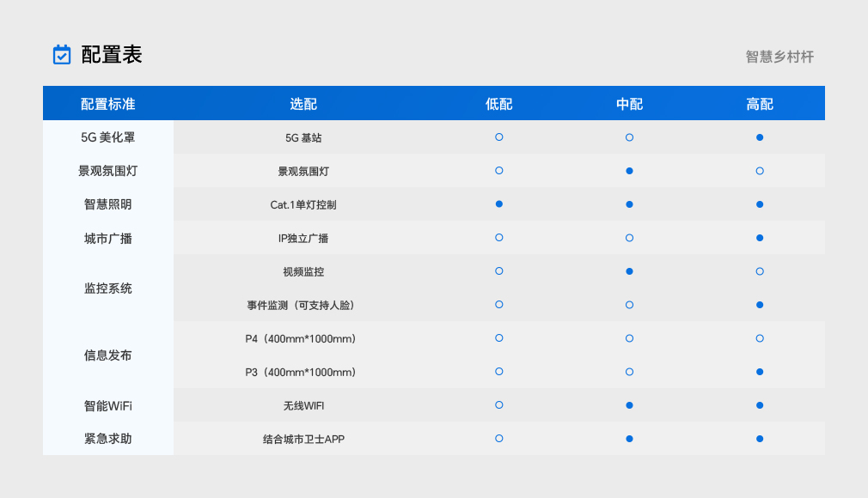Toggle the 中配 dot for 无线WIFI
The width and height of the screenshot is (868, 498).
pyautogui.click(x=629, y=405)
